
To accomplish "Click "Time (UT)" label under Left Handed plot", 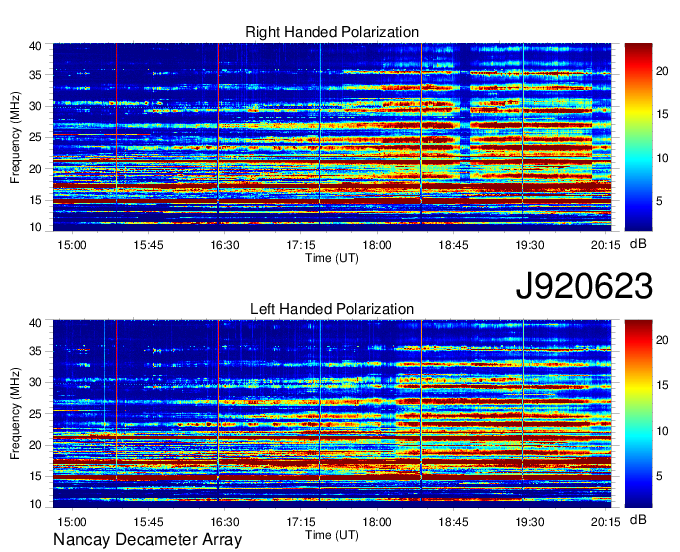I will (332, 535).
